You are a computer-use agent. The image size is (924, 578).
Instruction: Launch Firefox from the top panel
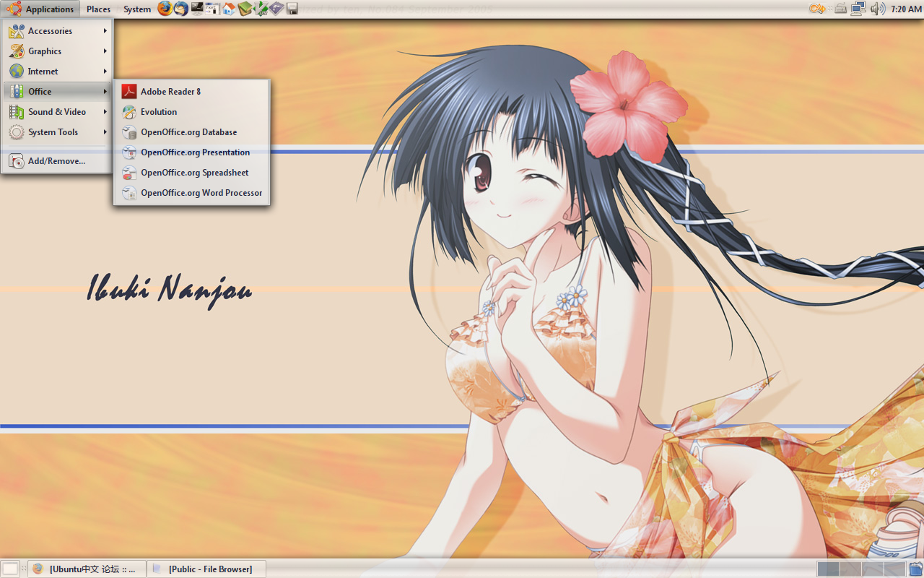pyautogui.click(x=165, y=9)
